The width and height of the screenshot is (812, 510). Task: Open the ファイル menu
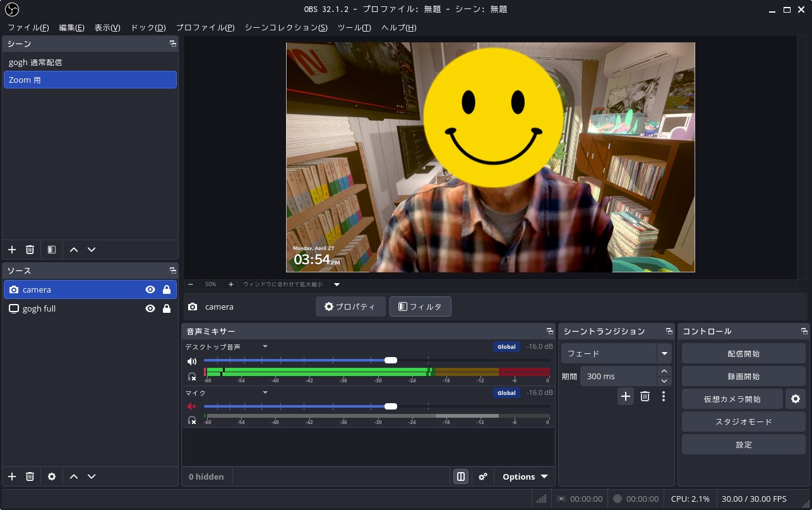click(x=28, y=28)
